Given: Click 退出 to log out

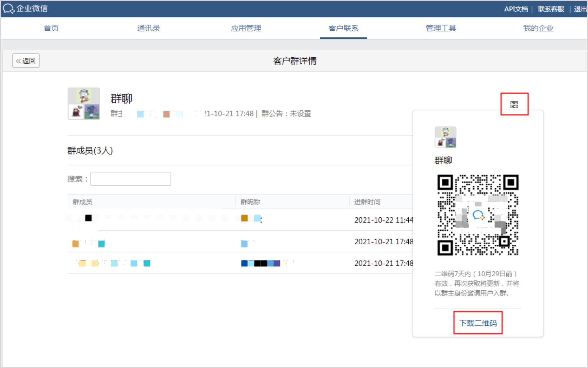Looking at the screenshot, I should [580, 9].
